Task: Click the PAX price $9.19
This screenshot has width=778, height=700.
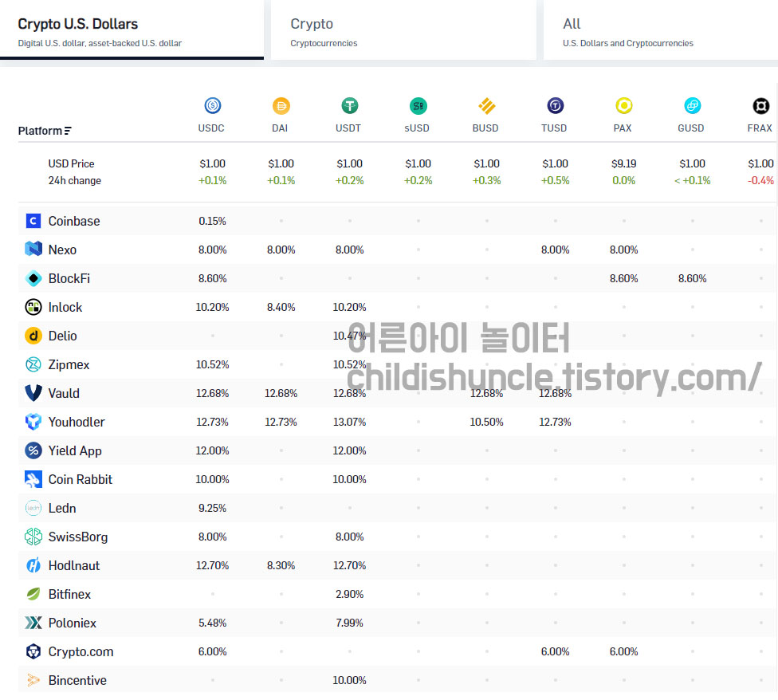Action: pyautogui.click(x=623, y=163)
